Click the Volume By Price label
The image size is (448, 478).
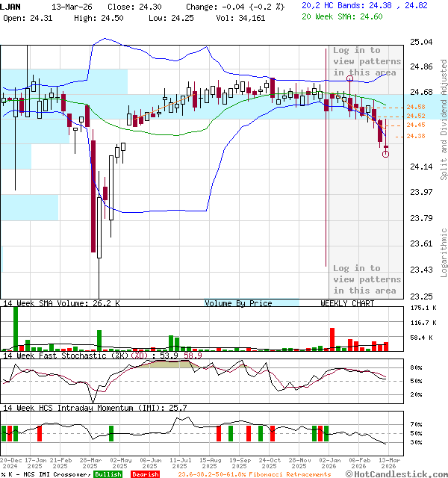pos(238,303)
